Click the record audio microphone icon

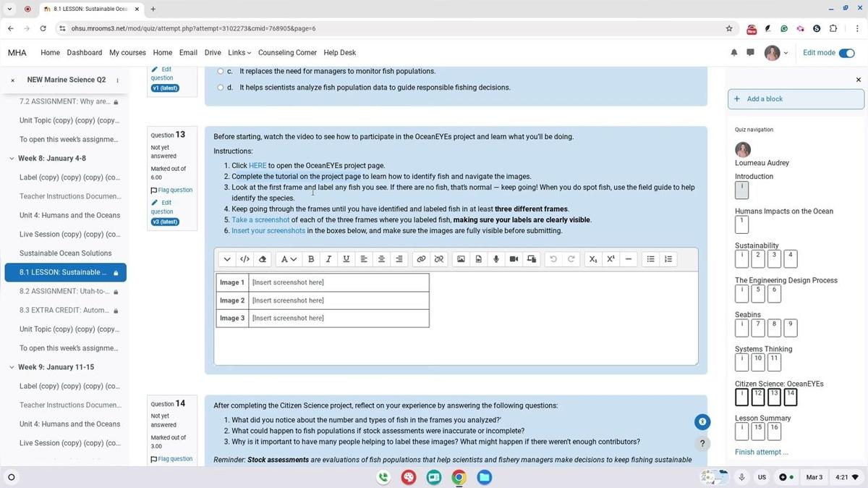496,259
